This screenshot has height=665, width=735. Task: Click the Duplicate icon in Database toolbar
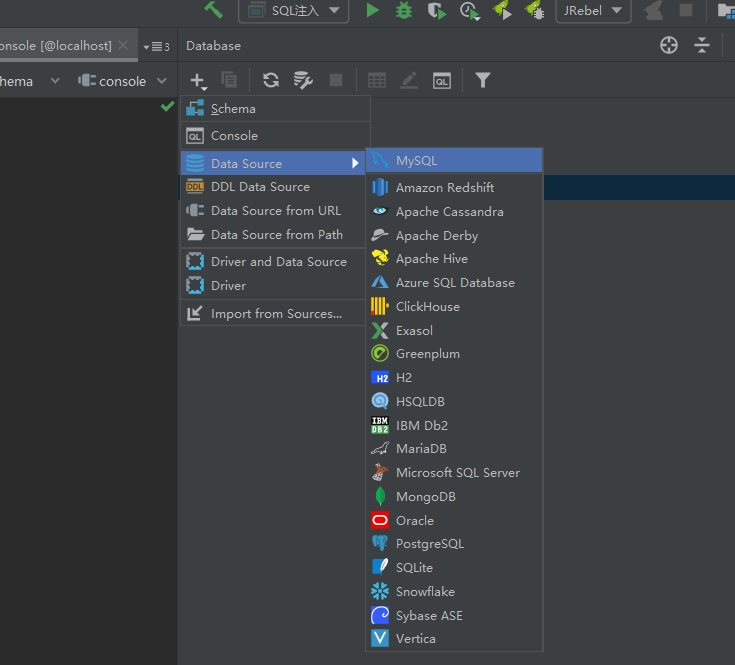(229, 80)
